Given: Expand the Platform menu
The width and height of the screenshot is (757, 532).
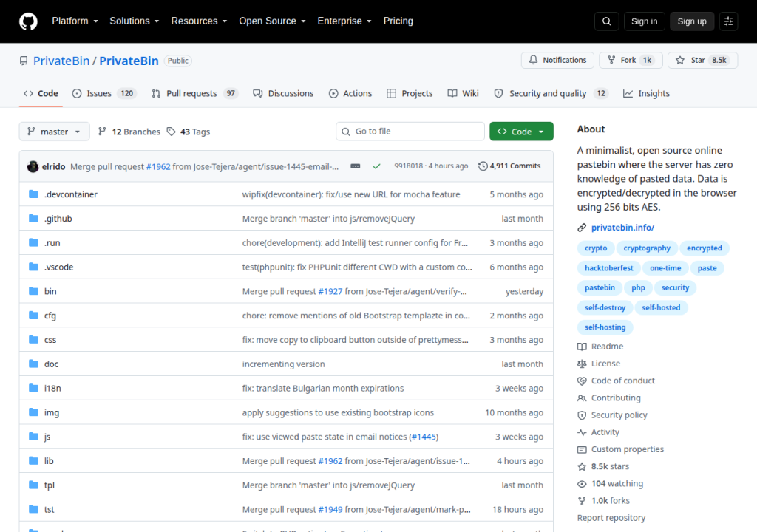Looking at the screenshot, I should click(75, 21).
